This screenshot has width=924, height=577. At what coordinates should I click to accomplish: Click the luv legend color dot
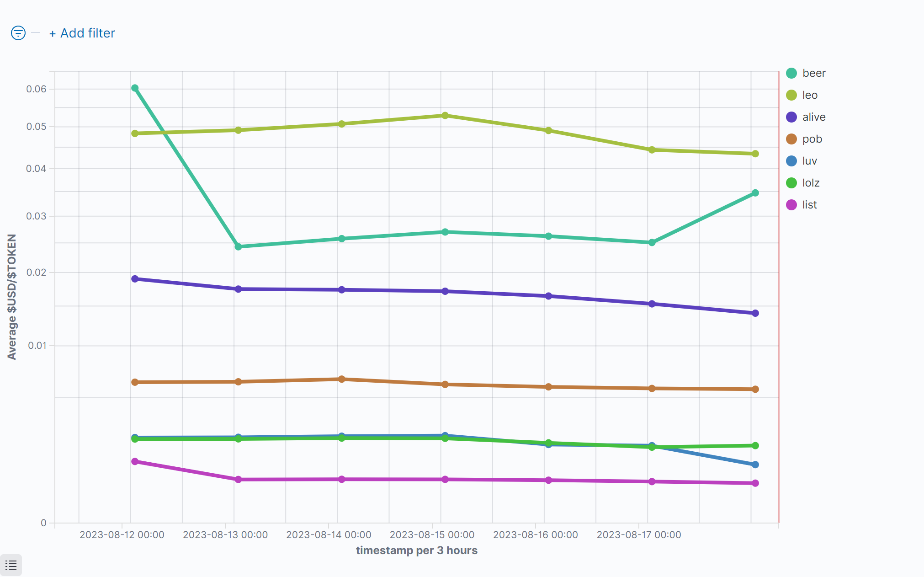(x=791, y=161)
